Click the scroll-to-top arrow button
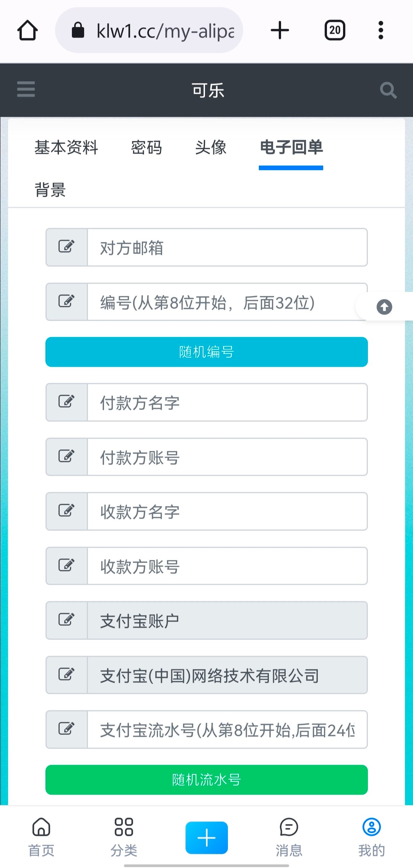This screenshot has width=413, height=868. coord(384,307)
